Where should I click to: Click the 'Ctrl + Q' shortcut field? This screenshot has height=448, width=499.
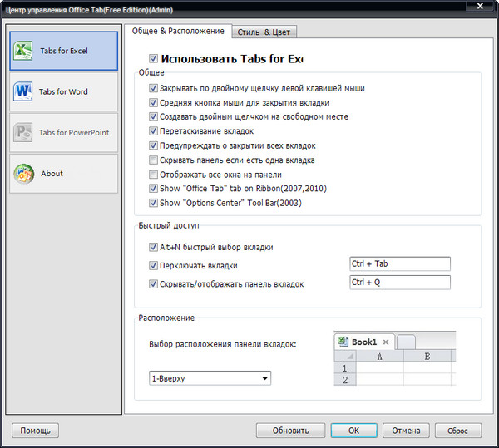pos(399,283)
